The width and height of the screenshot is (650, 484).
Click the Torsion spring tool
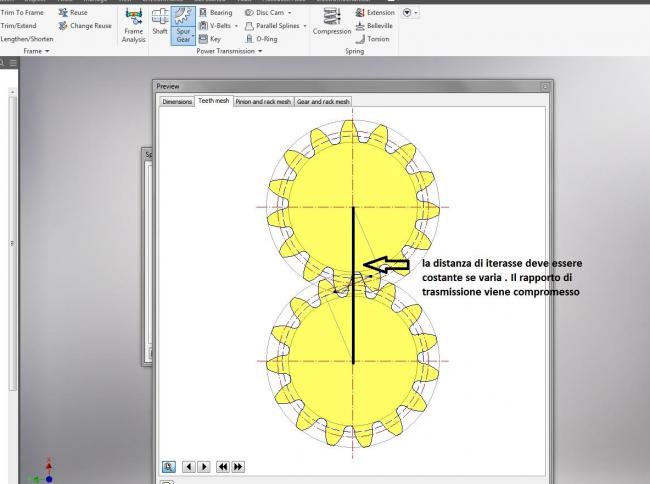click(373, 39)
